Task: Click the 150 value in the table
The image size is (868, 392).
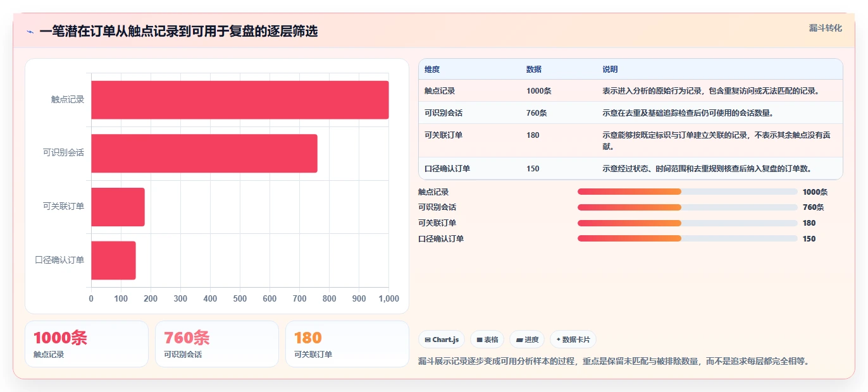Action: point(533,169)
